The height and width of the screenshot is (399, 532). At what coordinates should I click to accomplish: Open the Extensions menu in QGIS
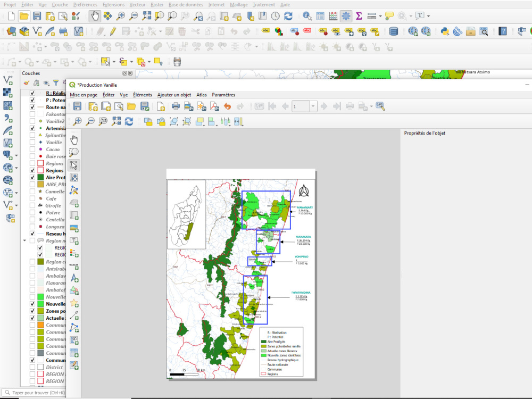pyautogui.click(x=114, y=5)
